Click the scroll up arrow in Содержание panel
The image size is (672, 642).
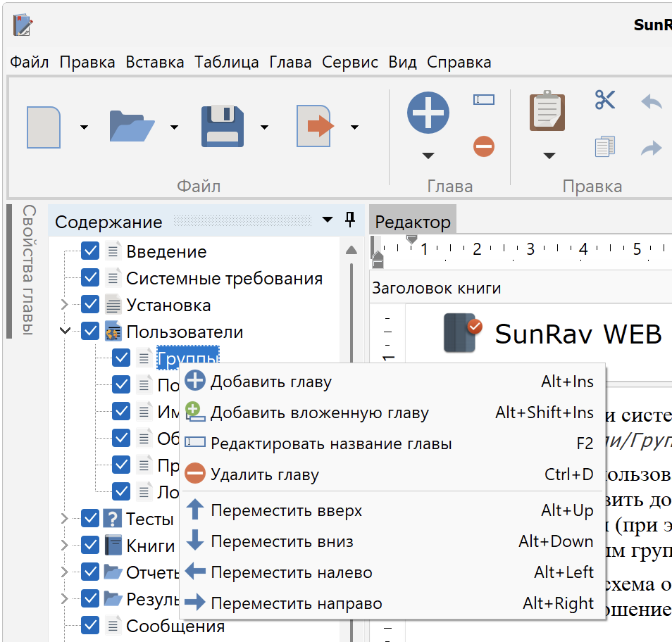coord(351,250)
